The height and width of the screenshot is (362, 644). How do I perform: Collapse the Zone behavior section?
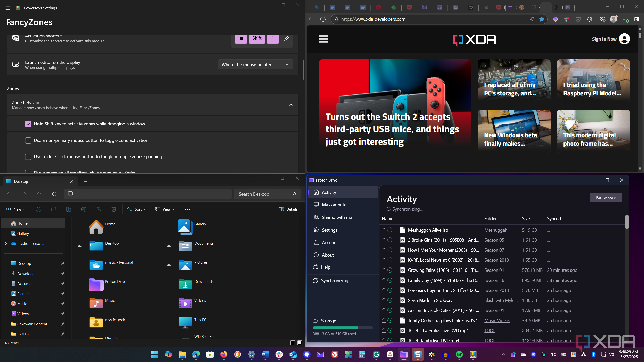pos(291,105)
